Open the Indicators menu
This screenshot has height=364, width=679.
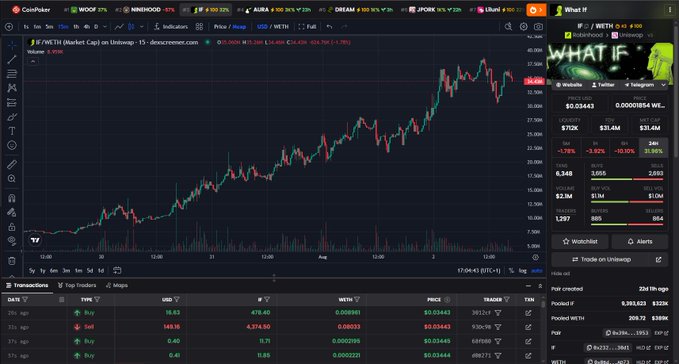[171, 27]
